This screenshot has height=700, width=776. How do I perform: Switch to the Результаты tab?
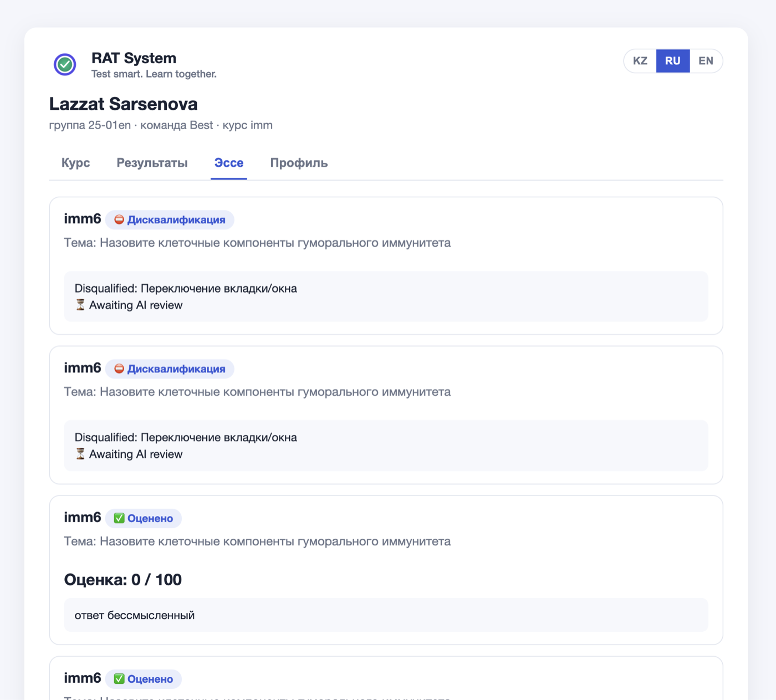[x=152, y=163]
